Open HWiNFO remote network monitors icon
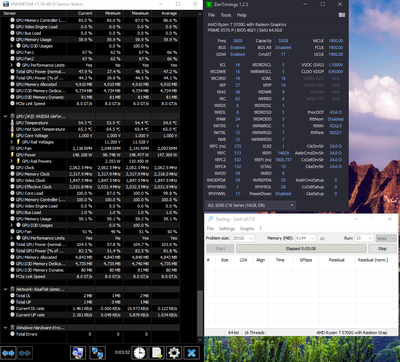The image size is (400, 362). [97, 353]
